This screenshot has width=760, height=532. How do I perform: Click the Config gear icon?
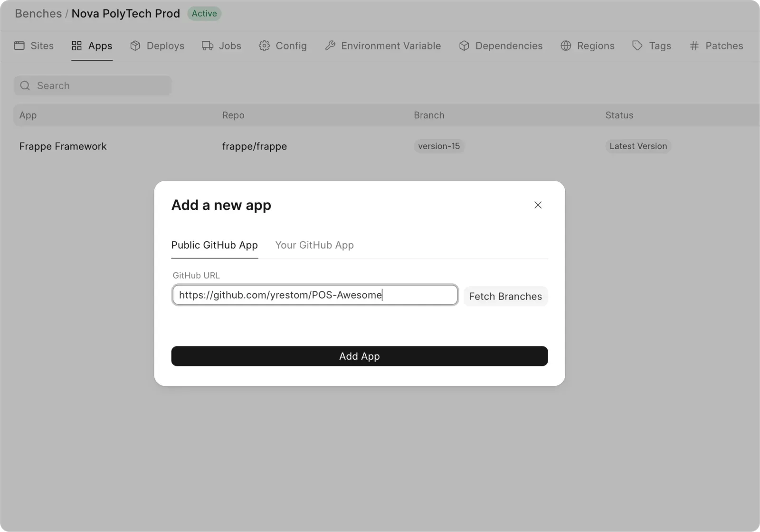pyautogui.click(x=265, y=46)
